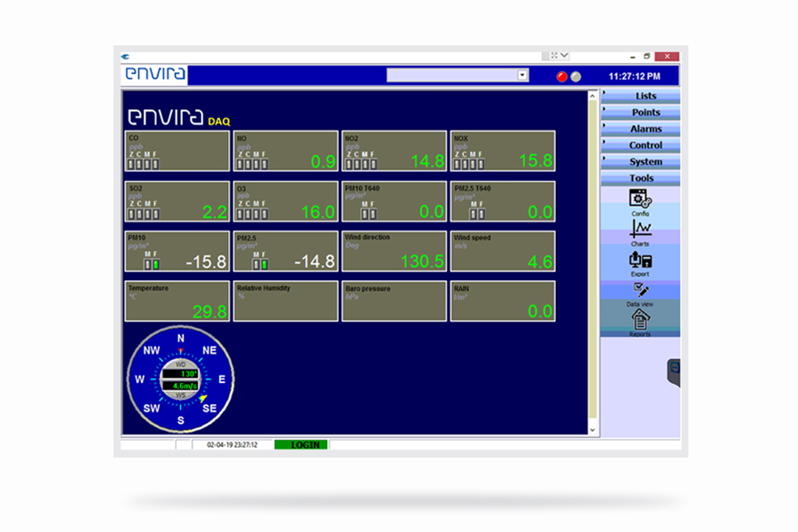Click the Wind speed value 4.6

(x=540, y=262)
